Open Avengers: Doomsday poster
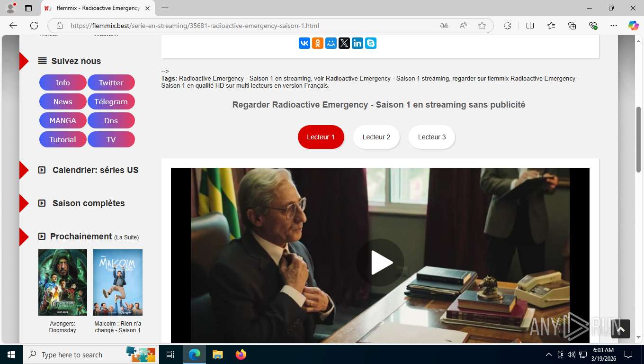The height and width of the screenshot is (364, 644). pyautogui.click(x=63, y=282)
